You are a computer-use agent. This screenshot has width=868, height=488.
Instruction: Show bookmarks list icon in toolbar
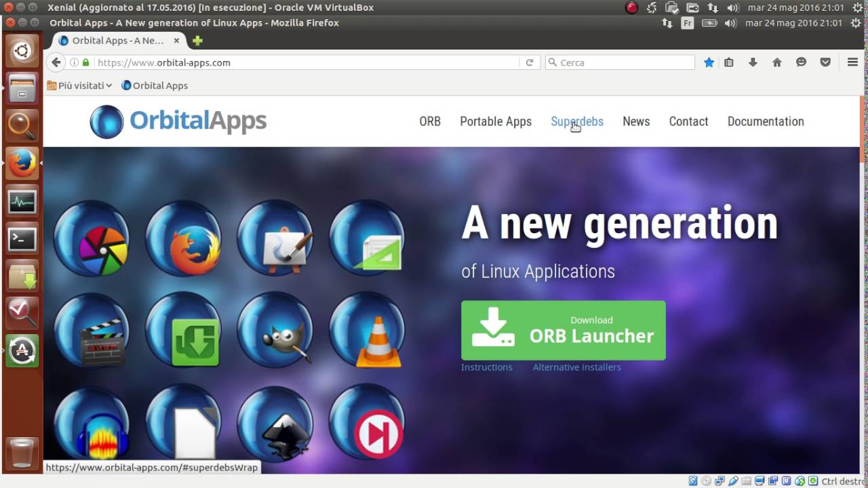[729, 62]
